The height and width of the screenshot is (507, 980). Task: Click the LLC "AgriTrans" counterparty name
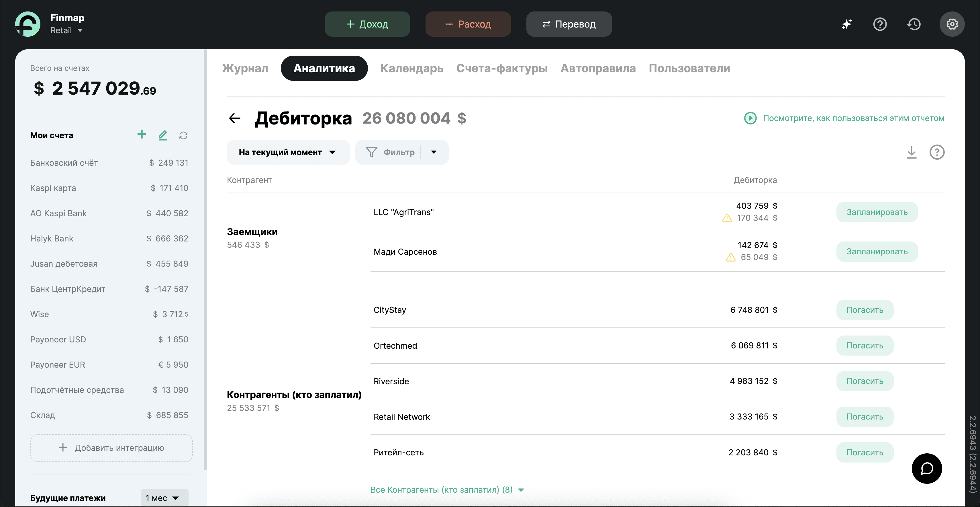(x=403, y=212)
